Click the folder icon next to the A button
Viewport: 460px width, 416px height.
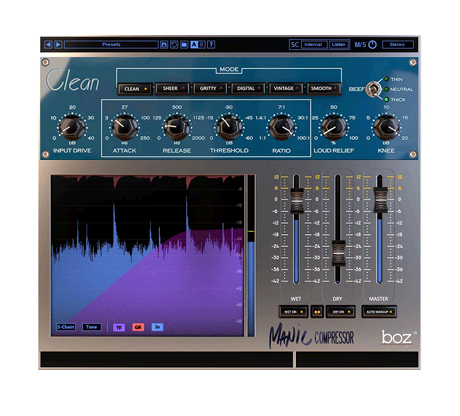[x=184, y=44]
